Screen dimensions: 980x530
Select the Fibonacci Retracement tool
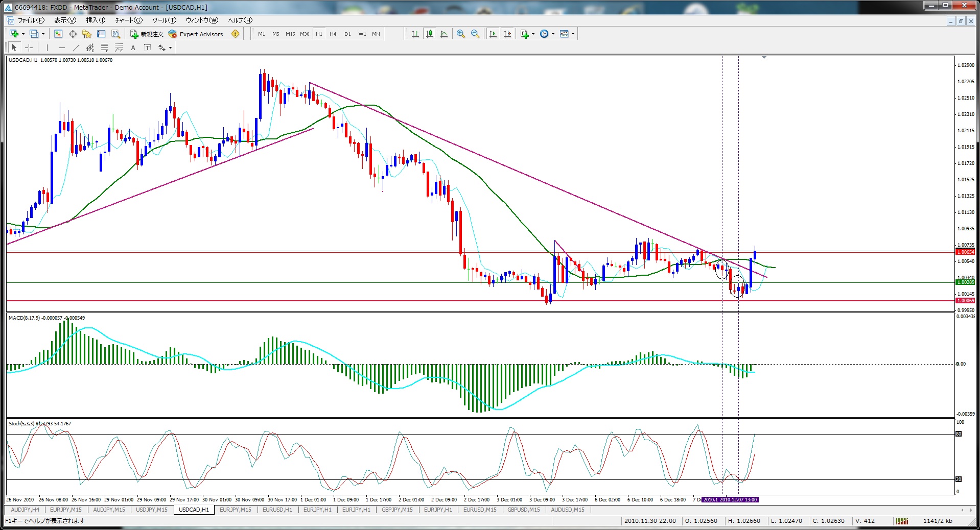click(x=105, y=48)
